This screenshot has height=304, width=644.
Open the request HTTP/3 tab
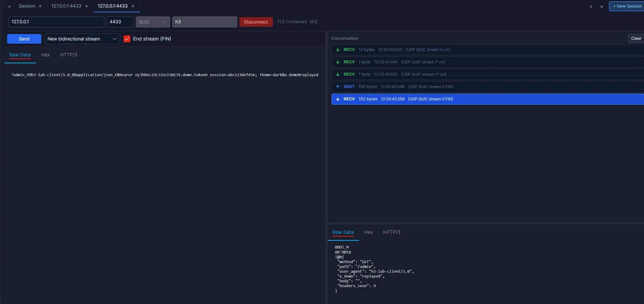tap(69, 55)
